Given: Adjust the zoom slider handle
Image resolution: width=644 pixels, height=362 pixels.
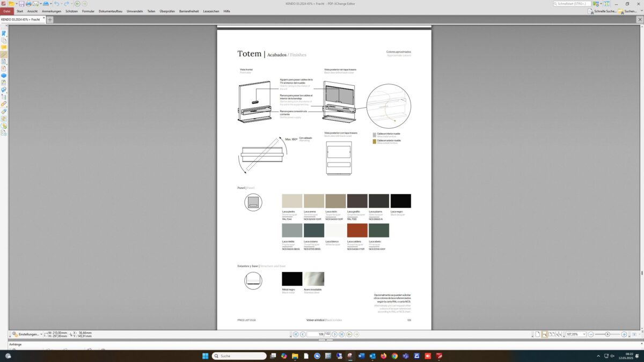Looking at the screenshot, I should (x=608, y=334).
